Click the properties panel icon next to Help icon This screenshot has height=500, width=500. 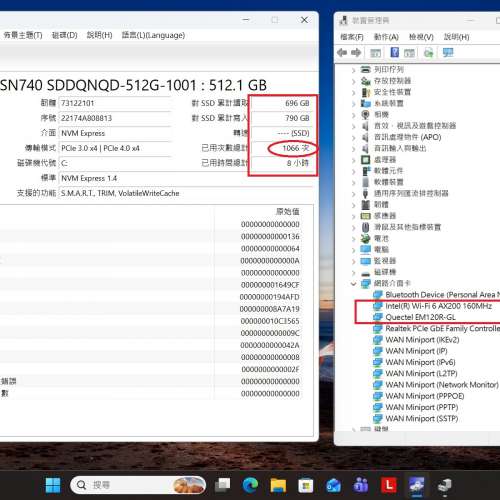(409, 53)
